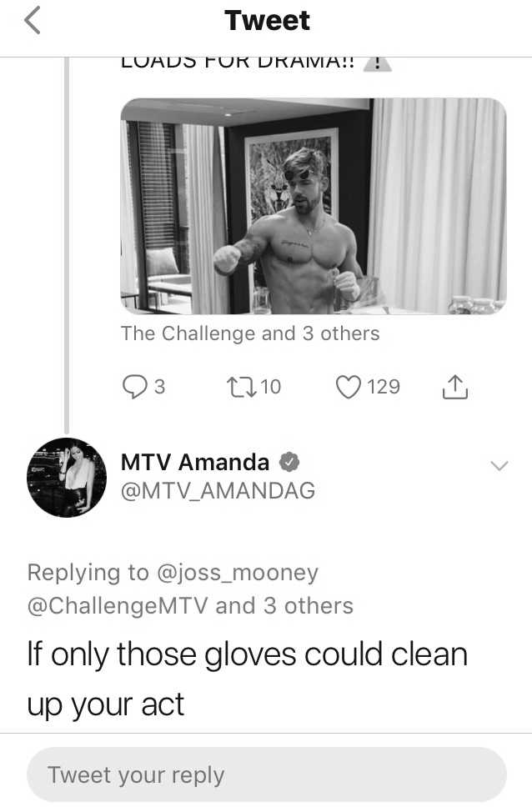Image resolution: width=532 pixels, height=807 pixels.
Task: Tap 'The Challenge and 3 others' tag
Action: (250, 333)
